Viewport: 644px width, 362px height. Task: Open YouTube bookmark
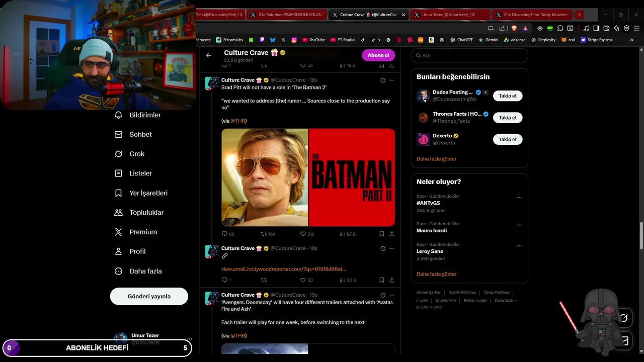(313, 40)
